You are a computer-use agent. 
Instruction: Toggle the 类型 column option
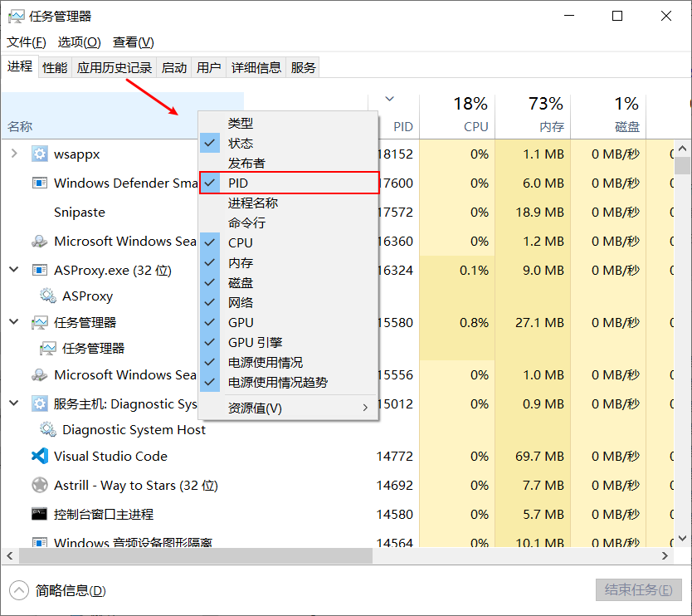tap(289, 123)
